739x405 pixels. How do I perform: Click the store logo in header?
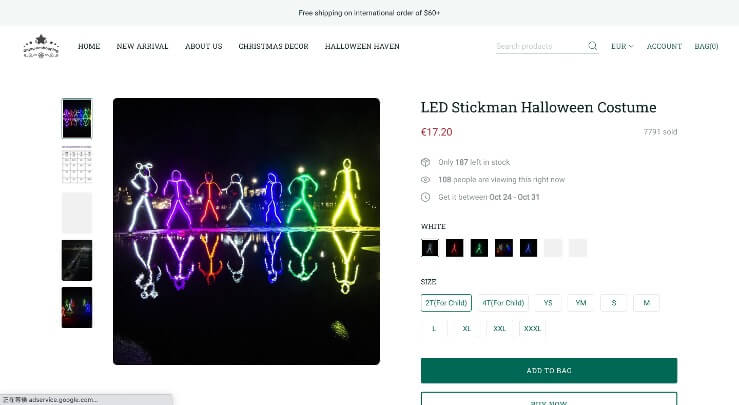pyautogui.click(x=41, y=46)
